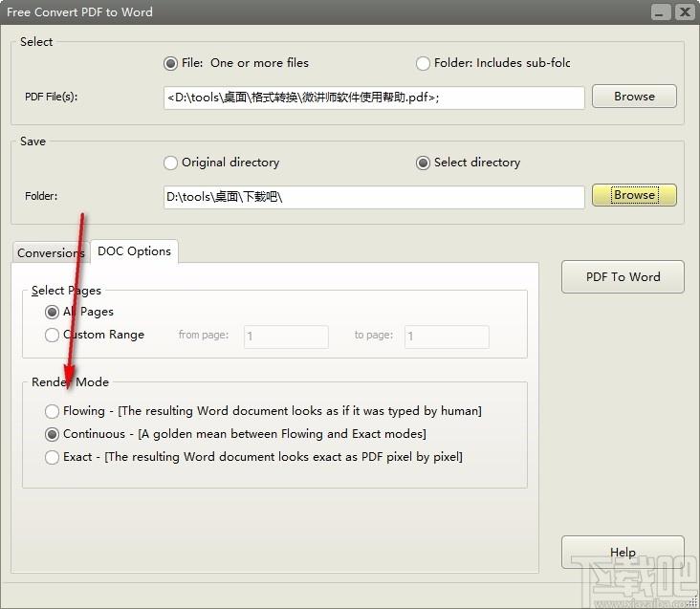Click Browse next to PDF File(s) field
The width and height of the screenshot is (700, 609).
[x=634, y=97]
